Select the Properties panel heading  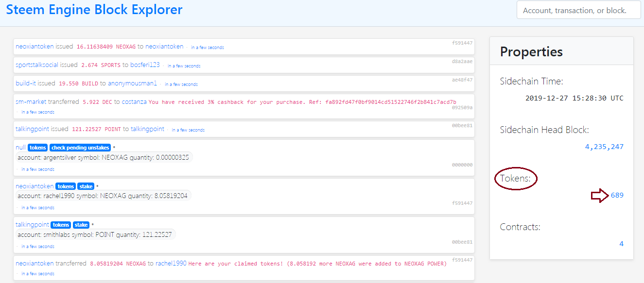point(531,51)
